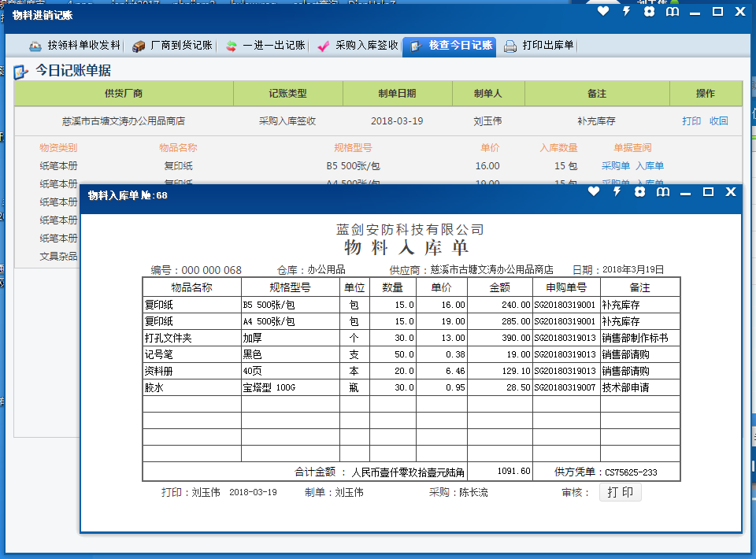Maximize the 物料入库单 dialog window

[x=708, y=192]
